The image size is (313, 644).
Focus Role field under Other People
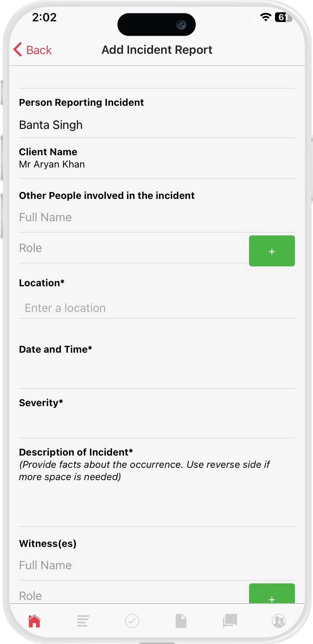tap(134, 248)
